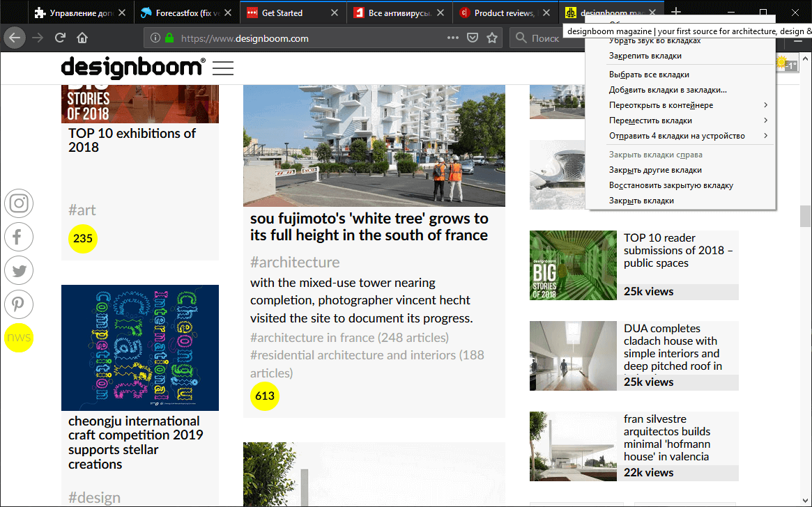Open designboom Twitter page
This screenshot has height=507, width=812.
tap(19, 271)
